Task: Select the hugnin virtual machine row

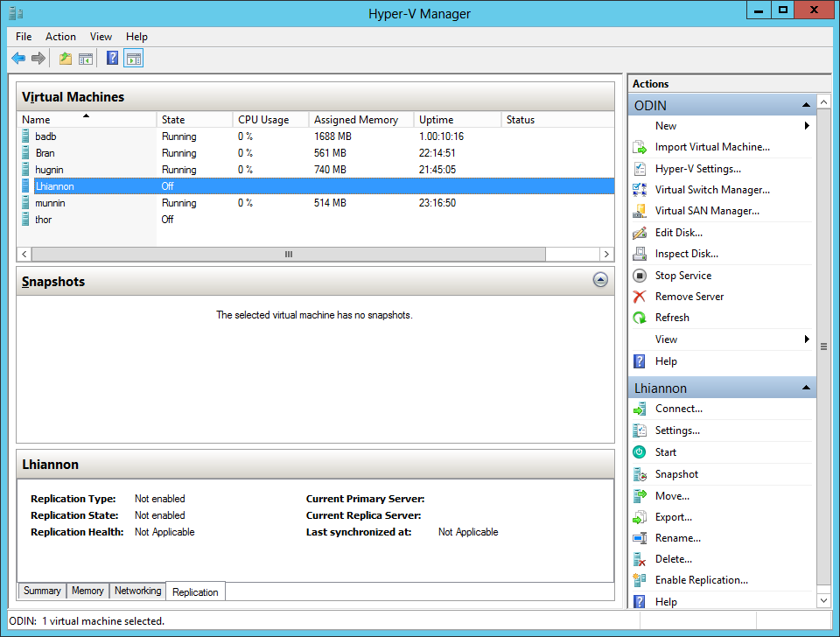Action: point(316,169)
